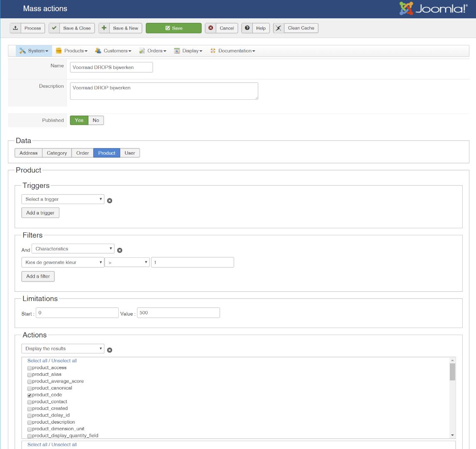The height and width of the screenshot is (449, 476).
Task: Open the Select a trigger dropdown
Action: point(63,199)
